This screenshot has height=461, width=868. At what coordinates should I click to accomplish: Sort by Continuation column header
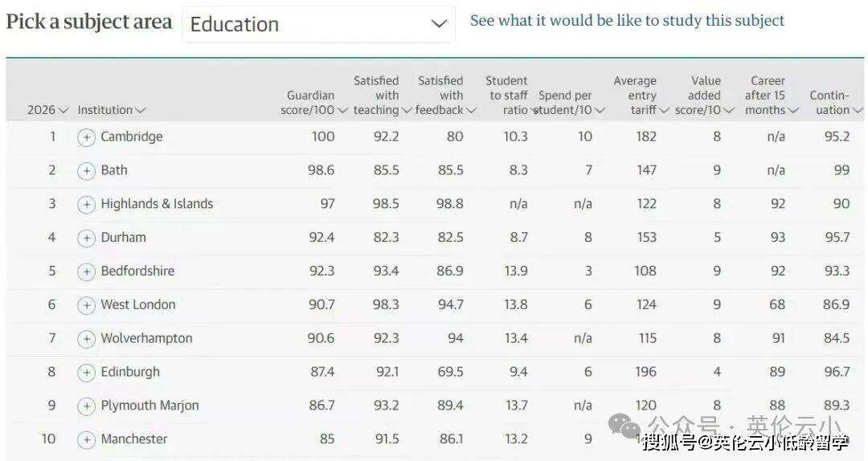tap(835, 103)
